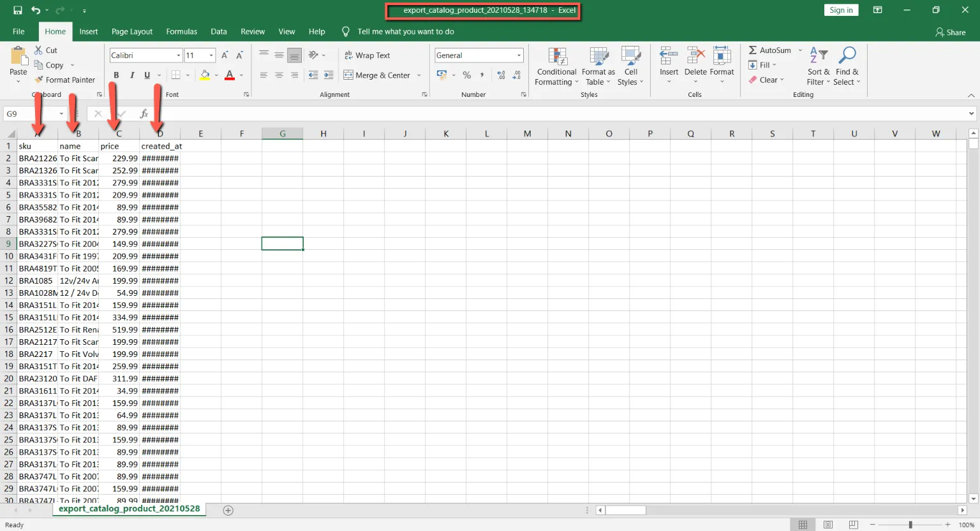Toggle top vertical alignment

(x=264, y=55)
